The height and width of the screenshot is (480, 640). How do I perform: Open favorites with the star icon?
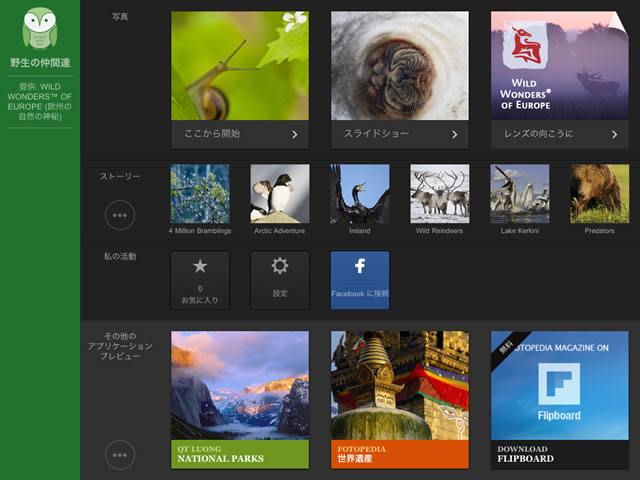[x=200, y=266]
